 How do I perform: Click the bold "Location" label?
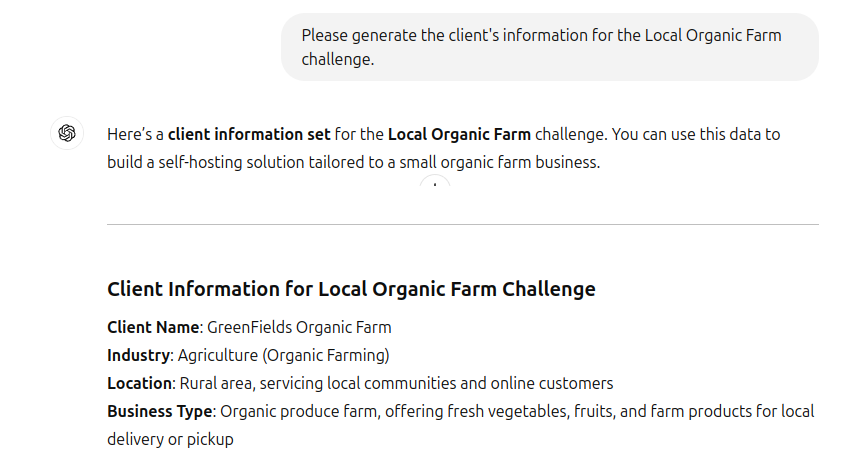click(139, 383)
